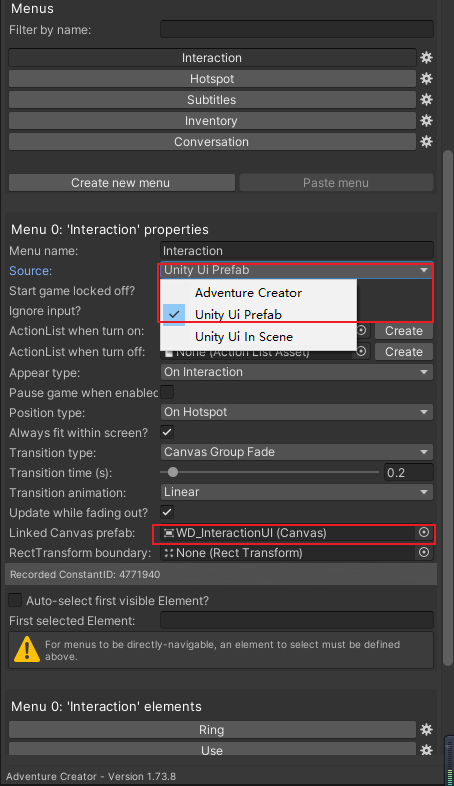Viewport: 454px width, 786px height.
Task: Click the Transition time slider handle
Action: tap(173, 472)
